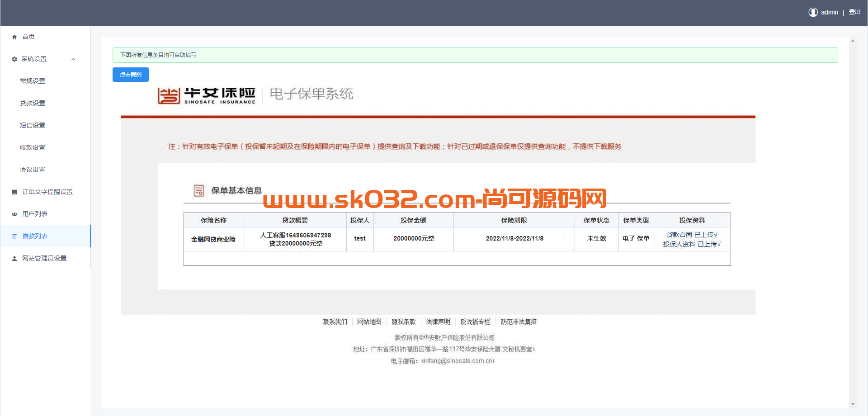This screenshot has height=416, width=868.
Task: Open 收款设置 in the sidebar
Action: [x=33, y=147]
